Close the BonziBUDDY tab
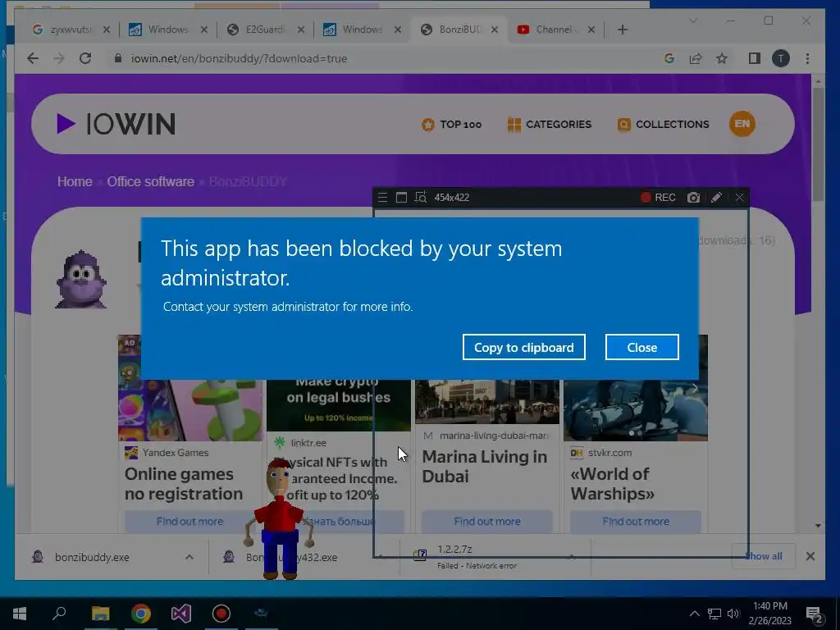 tap(495, 30)
